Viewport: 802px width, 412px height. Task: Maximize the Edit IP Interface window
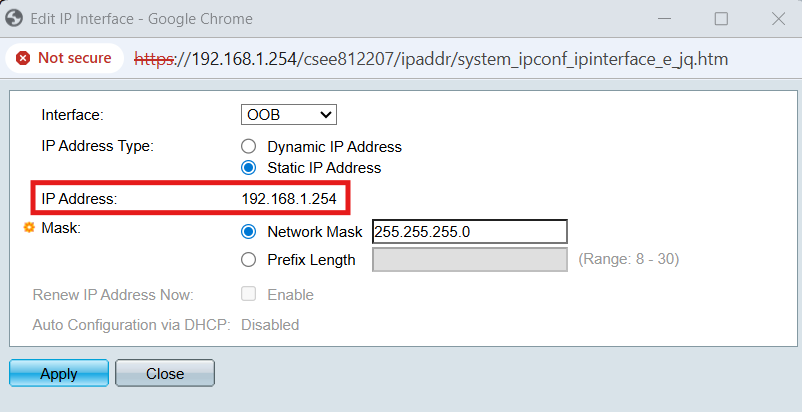(721, 18)
